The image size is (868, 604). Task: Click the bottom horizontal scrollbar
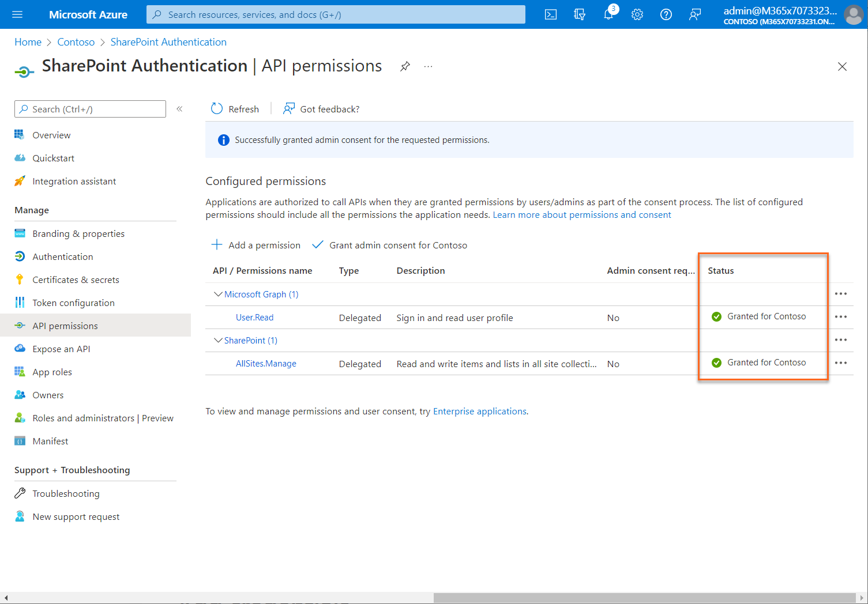coord(634,598)
